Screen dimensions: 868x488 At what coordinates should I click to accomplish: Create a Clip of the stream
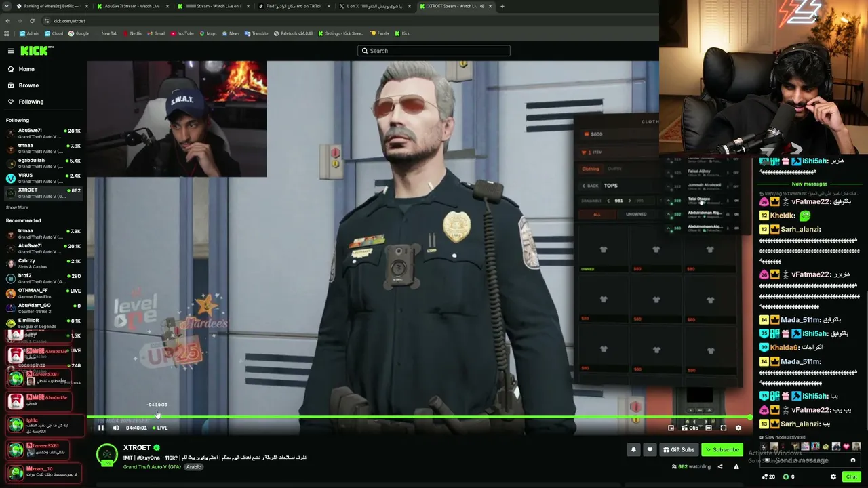coord(690,428)
